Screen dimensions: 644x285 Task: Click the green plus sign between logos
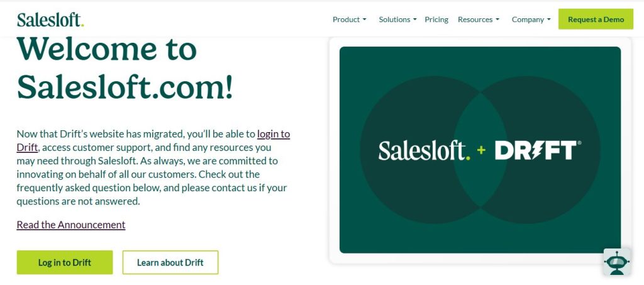(481, 150)
